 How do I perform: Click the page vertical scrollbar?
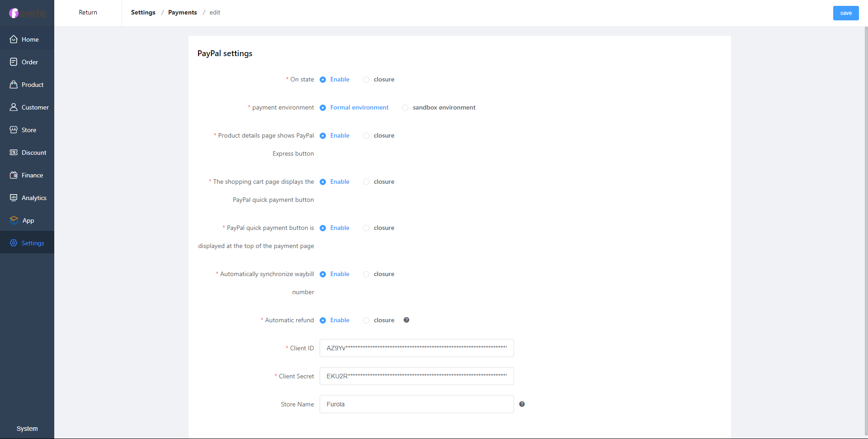coord(866,231)
